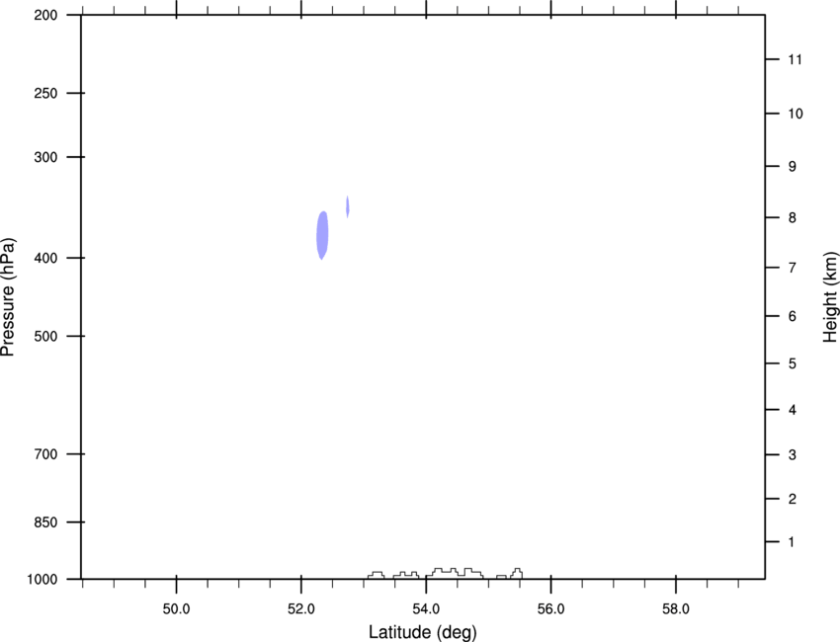This screenshot has width=840, height=642.
Task: Click the terrain outline near 54.0 latitude
Action: [455, 573]
